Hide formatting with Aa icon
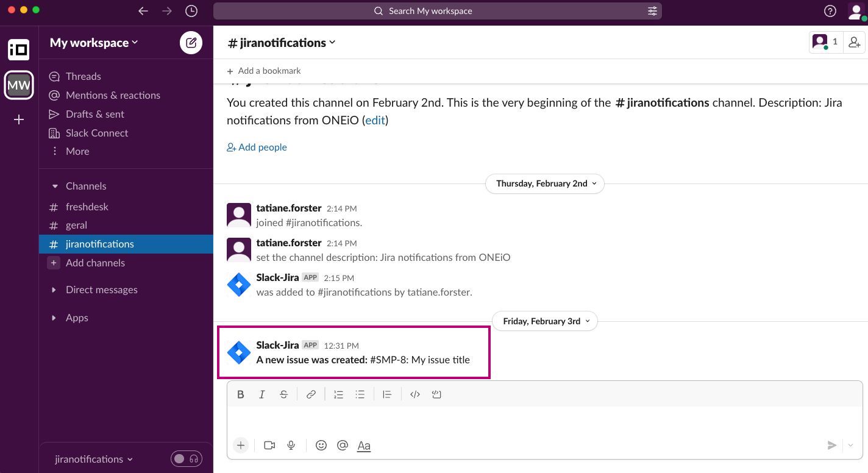The width and height of the screenshot is (868, 473). pos(364,446)
